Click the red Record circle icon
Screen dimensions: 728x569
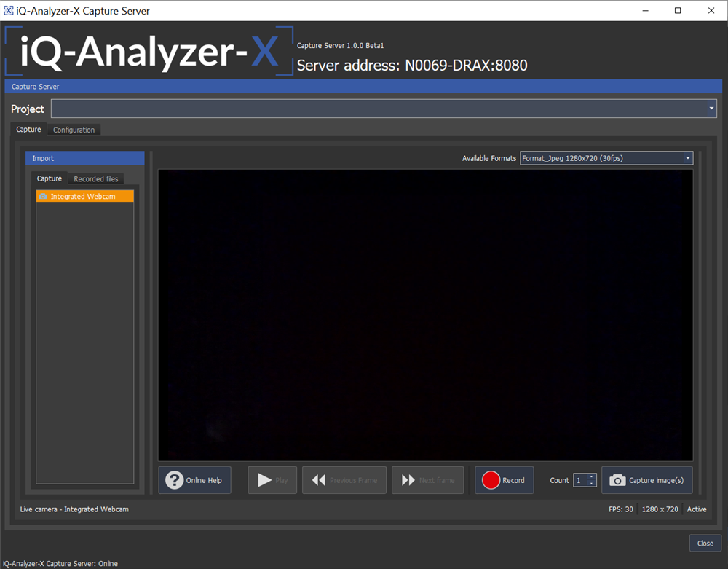(x=491, y=480)
